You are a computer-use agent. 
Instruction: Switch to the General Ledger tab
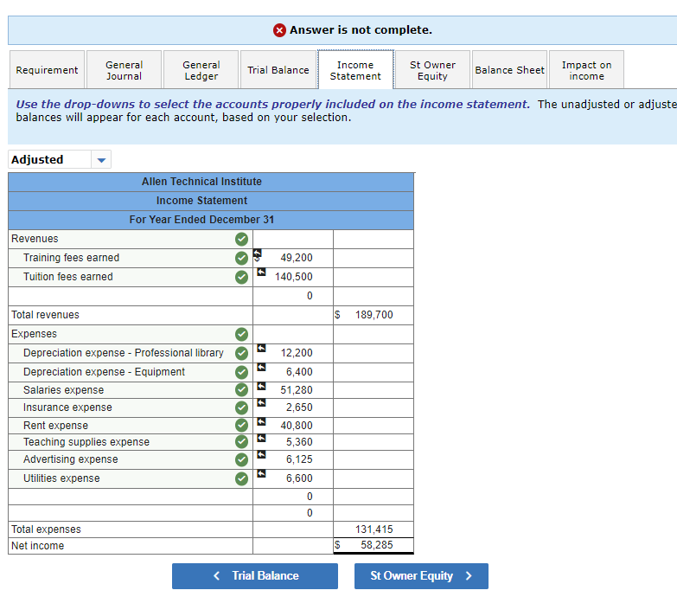click(201, 70)
